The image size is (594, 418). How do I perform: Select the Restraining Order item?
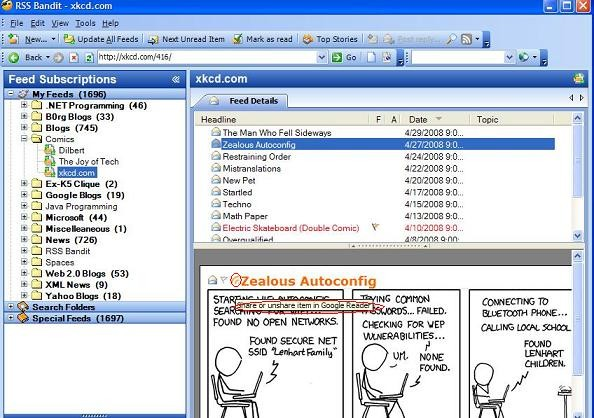click(256, 157)
